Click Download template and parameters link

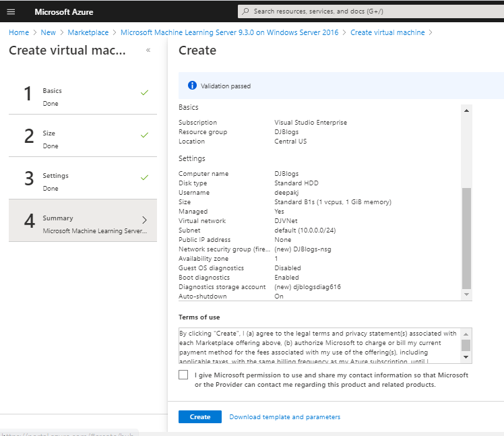(285, 416)
